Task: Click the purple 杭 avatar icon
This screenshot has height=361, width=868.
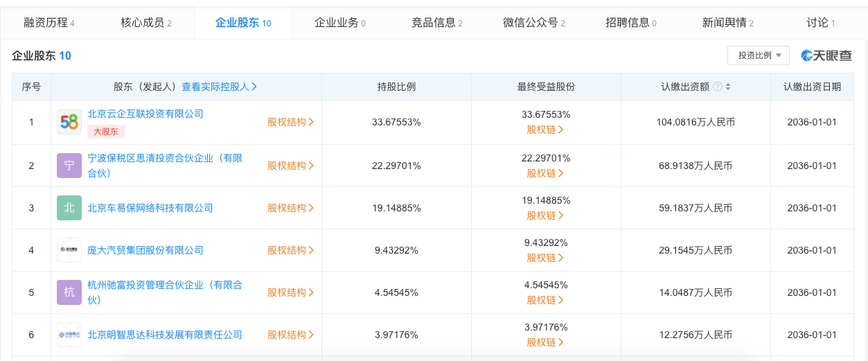Action: (69, 292)
